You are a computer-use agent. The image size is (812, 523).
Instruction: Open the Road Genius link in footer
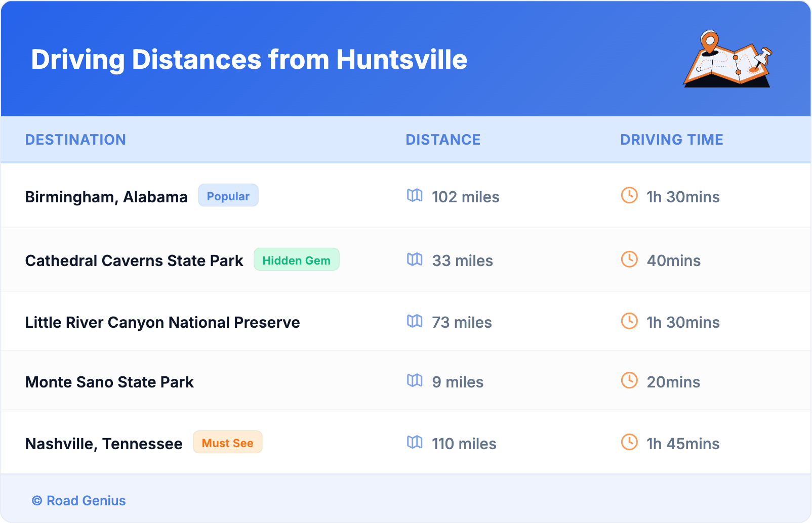pos(86,501)
